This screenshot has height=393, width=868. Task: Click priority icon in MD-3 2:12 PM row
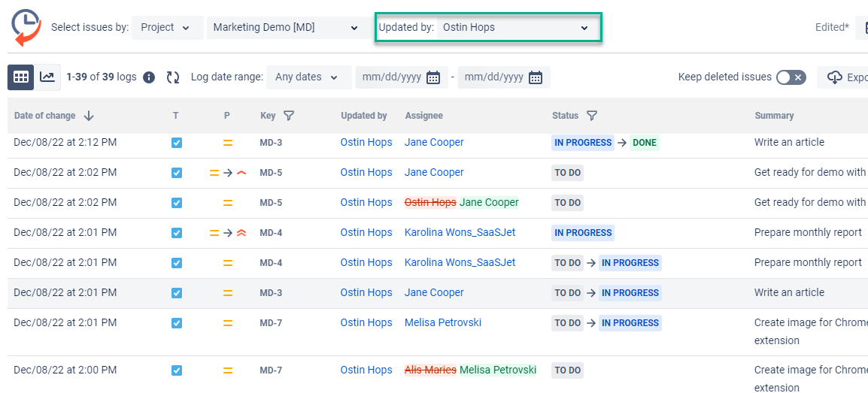tap(227, 143)
